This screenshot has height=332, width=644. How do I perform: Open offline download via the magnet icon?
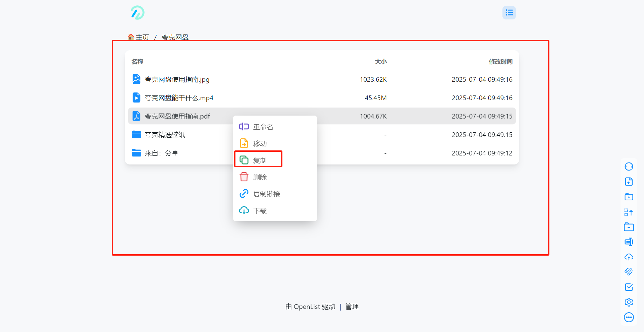[x=629, y=272]
